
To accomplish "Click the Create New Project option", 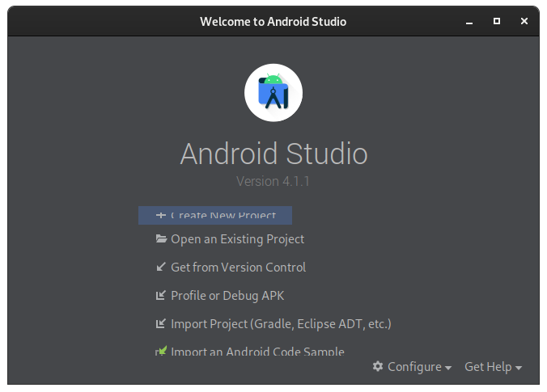I will coord(215,215).
